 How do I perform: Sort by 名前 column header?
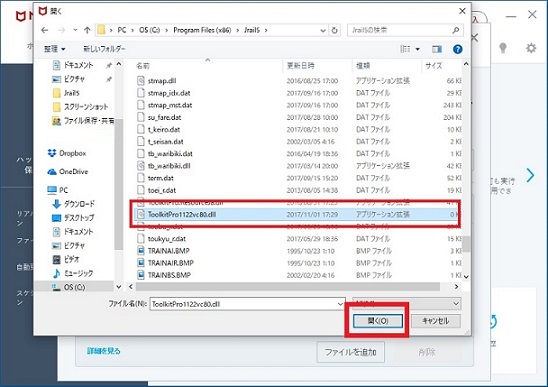click(143, 66)
